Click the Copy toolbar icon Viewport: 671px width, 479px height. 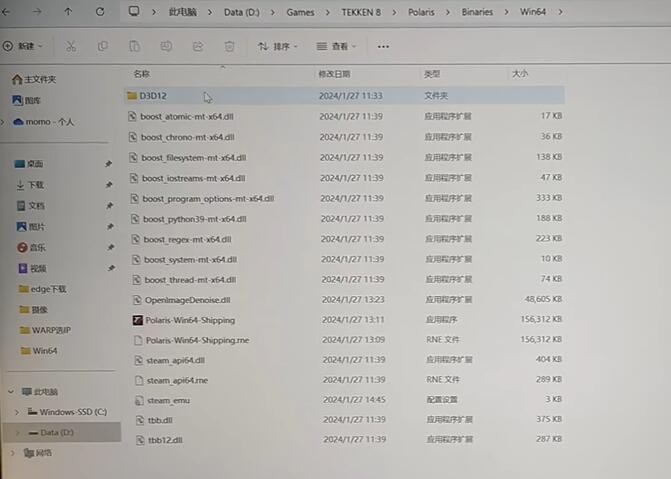click(103, 46)
